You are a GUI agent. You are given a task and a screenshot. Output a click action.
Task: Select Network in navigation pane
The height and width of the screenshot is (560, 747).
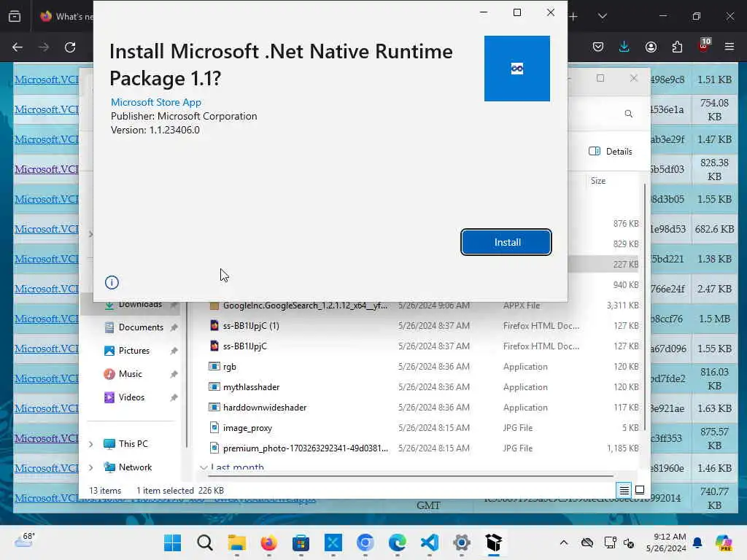click(x=135, y=467)
